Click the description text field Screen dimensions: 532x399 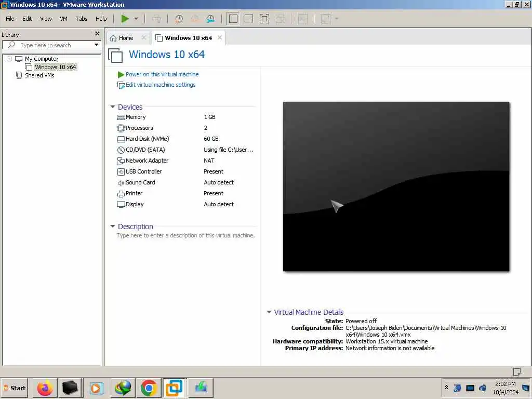click(x=185, y=235)
